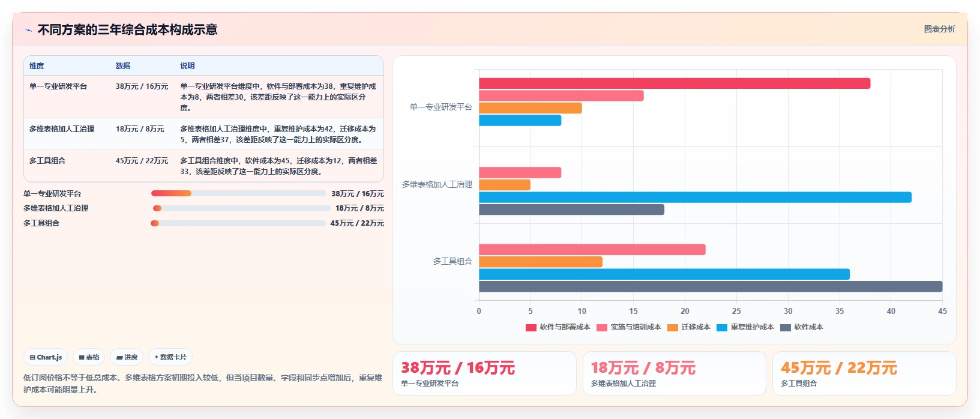Viewport: 980px width, 419px height.
Task: Open the 18万元 / 8万元 data card
Action: pos(675,373)
